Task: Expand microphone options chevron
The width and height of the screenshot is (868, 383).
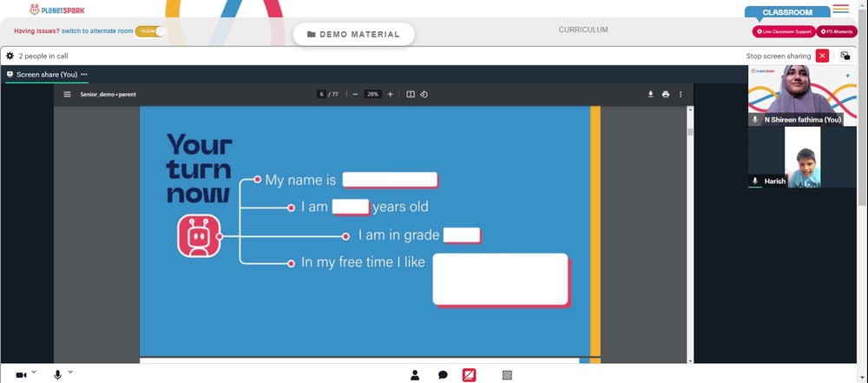Action: click(70, 372)
